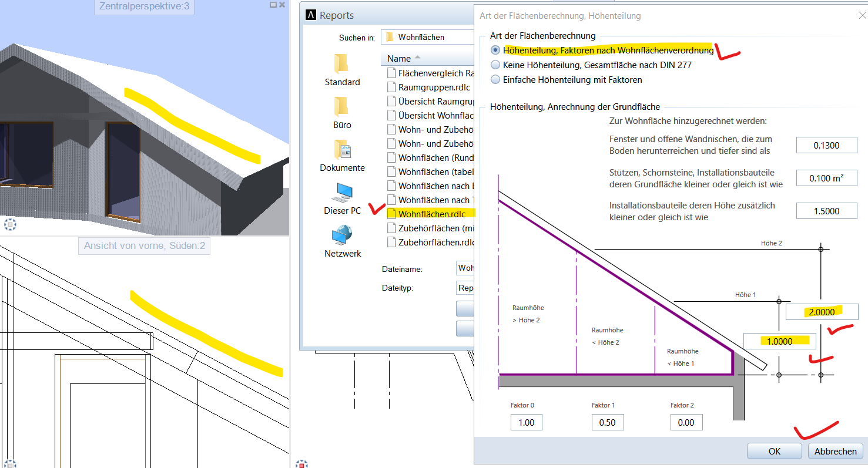
Task: Click view navigation icon in perspective viewport
Action: pos(10,224)
